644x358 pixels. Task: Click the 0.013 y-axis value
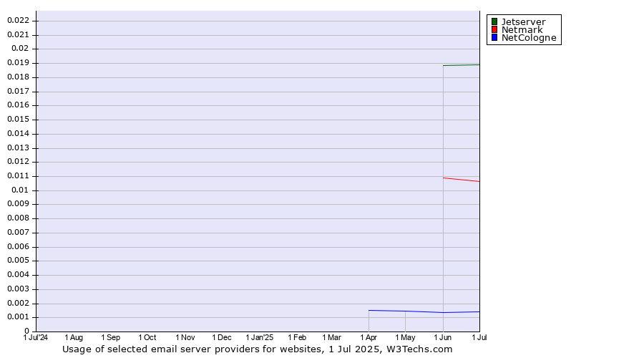(18, 147)
